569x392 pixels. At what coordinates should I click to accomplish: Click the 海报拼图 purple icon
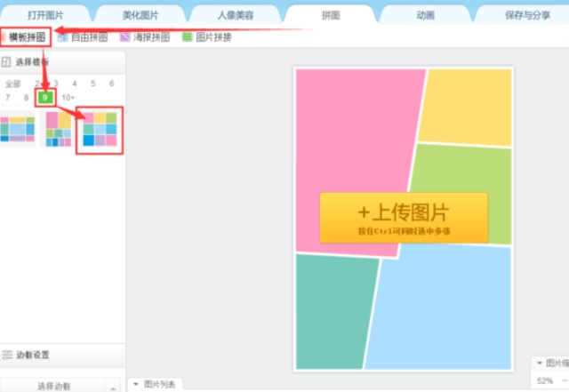click(124, 37)
